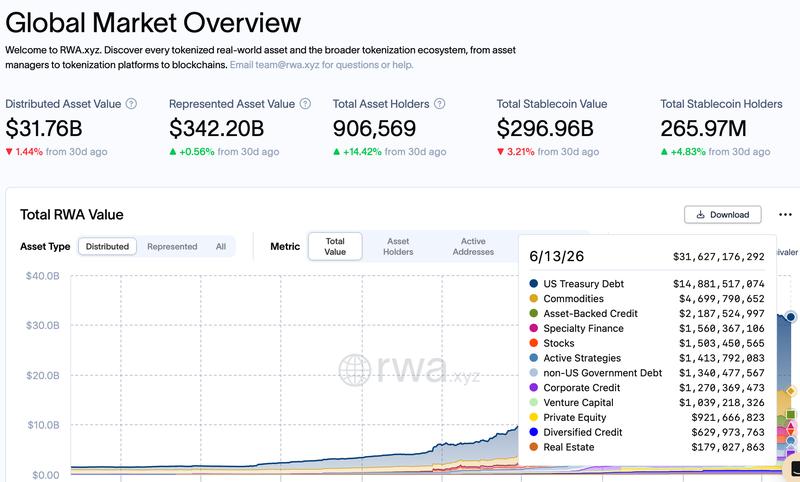Click the $342.20B represented value figure
The height and width of the screenshot is (482, 800).
click(216, 128)
